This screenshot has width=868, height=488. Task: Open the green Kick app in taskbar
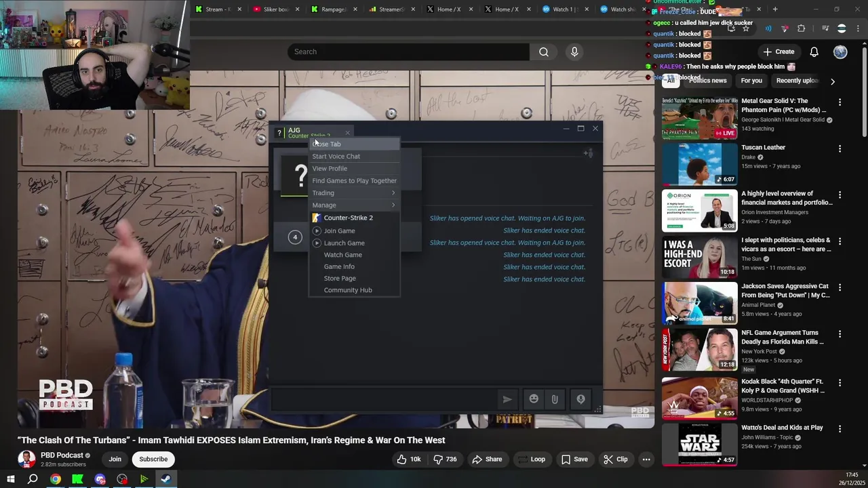click(77, 479)
